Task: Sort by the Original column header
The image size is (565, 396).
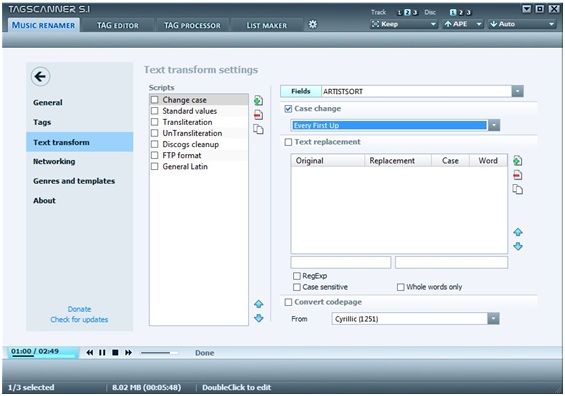Action: coord(328,161)
